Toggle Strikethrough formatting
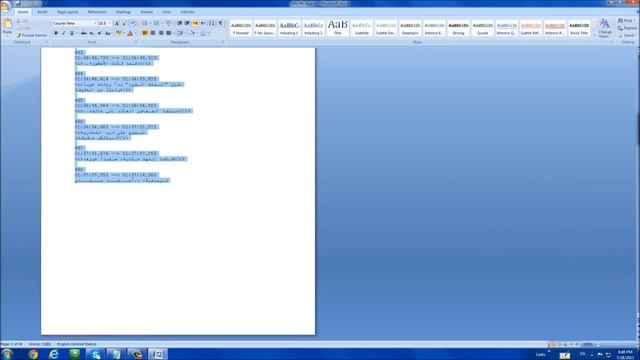The width and height of the screenshot is (640, 360). pyautogui.click(x=83, y=33)
